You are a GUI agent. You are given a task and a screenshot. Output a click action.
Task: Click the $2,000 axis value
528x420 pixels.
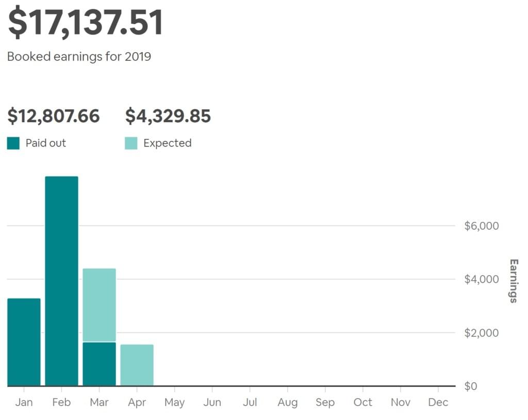tap(481, 333)
